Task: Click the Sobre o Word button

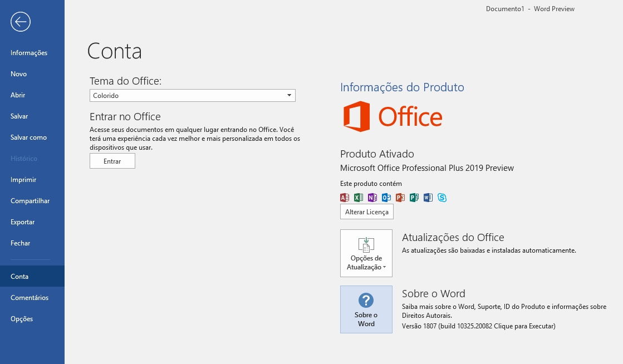Action: pyautogui.click(x=366, y=309)
